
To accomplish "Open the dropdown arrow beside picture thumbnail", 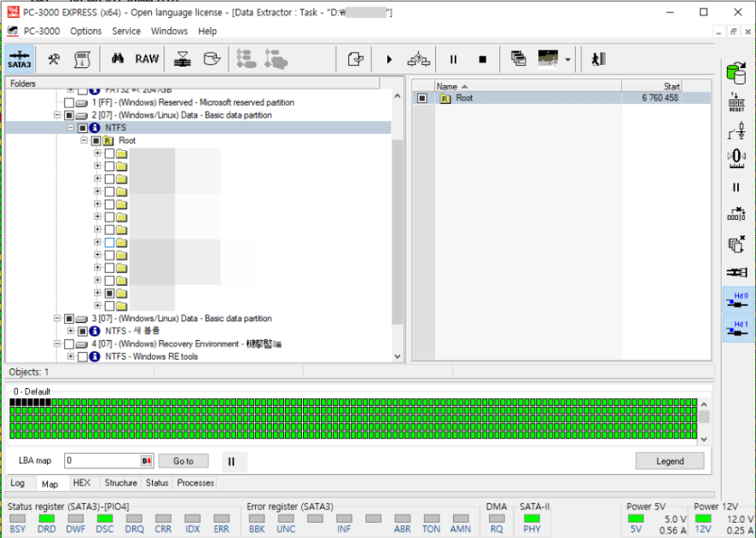I will coord(567,60).
